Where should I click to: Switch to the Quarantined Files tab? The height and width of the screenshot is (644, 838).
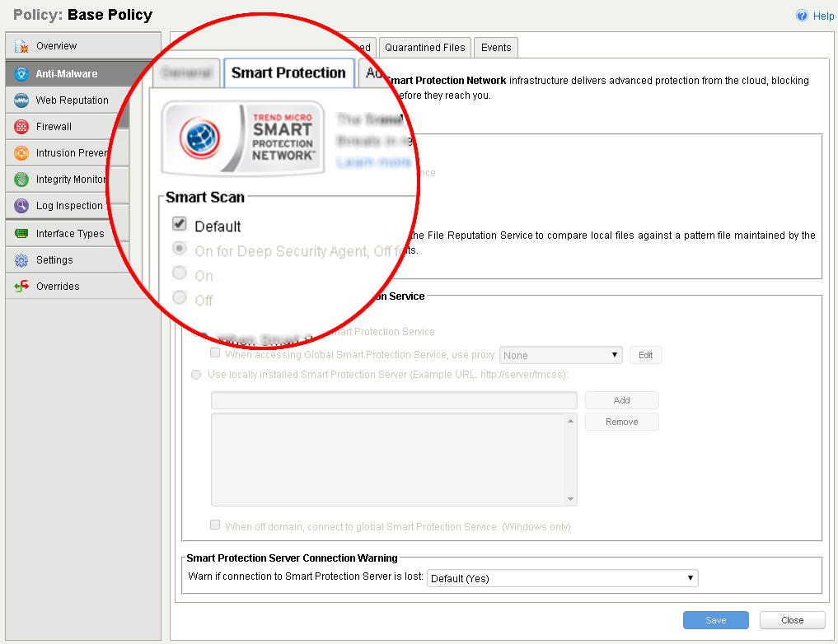[425, 48]
